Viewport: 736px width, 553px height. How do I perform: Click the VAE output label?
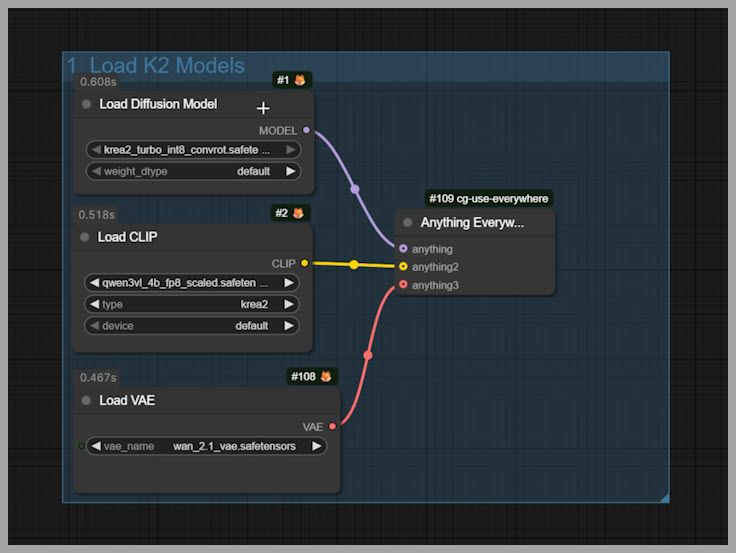point(313,427)
